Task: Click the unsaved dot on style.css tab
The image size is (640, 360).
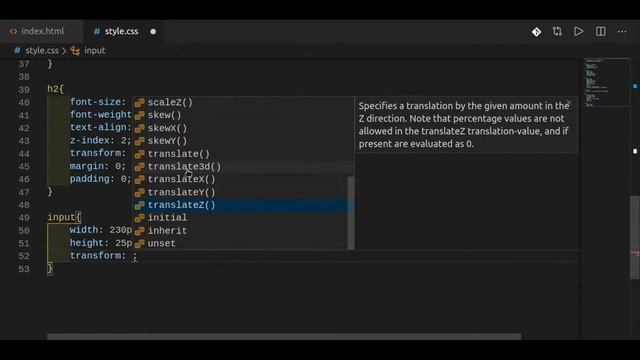Action: (153, 31)
